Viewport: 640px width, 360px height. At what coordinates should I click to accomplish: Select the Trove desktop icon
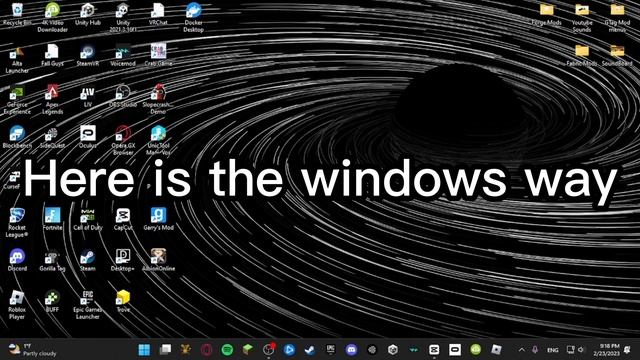tap(123, 302)
